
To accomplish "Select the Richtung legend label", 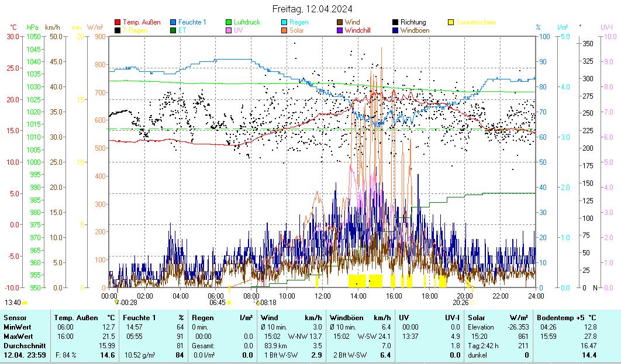I will point(413,22).
